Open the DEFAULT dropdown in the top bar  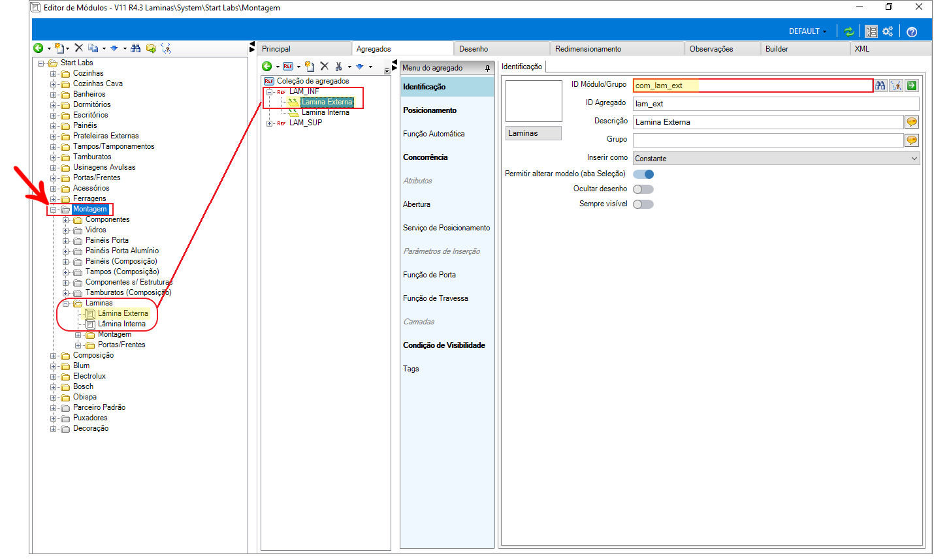coord(807,31)
